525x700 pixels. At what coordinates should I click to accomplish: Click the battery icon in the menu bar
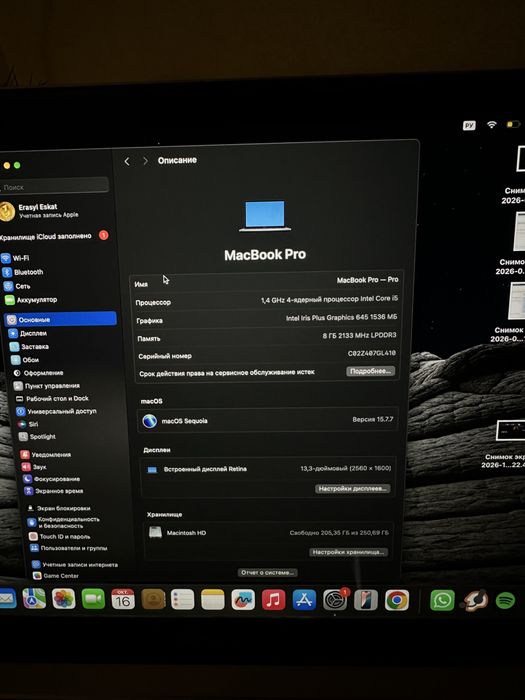pos(513,124)
